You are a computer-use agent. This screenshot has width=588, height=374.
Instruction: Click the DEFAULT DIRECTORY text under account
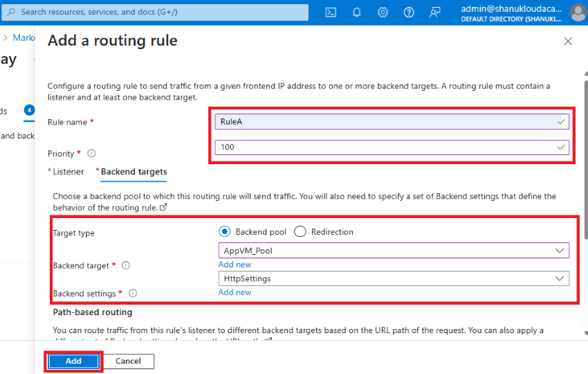[x=511, y=19]
